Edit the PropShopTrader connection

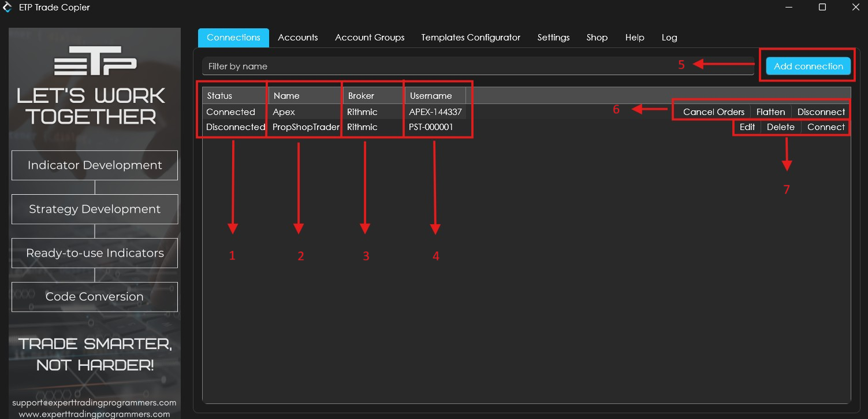tap(747, 127)
